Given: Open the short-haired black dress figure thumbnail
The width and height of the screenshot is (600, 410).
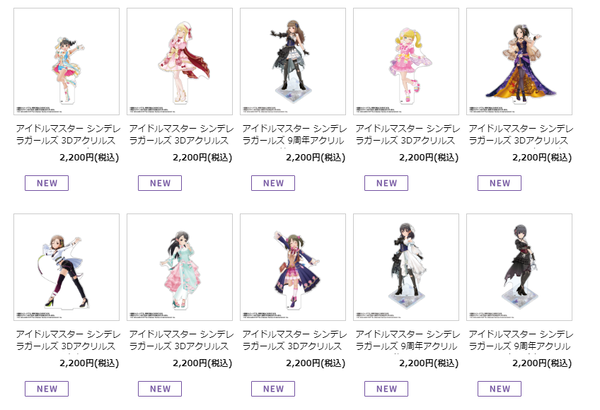Looking at the screenshot, I should point(519,267).
